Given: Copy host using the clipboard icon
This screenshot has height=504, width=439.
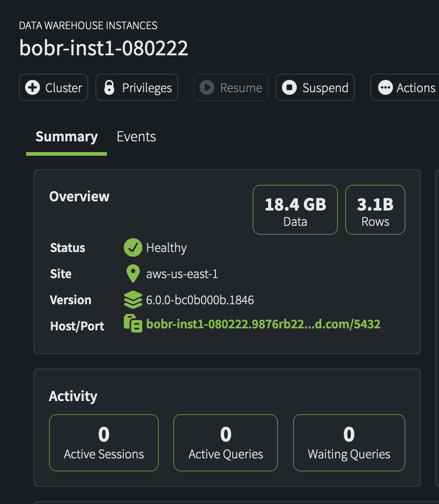Looking at the screenshot, I should pos(133,323).
